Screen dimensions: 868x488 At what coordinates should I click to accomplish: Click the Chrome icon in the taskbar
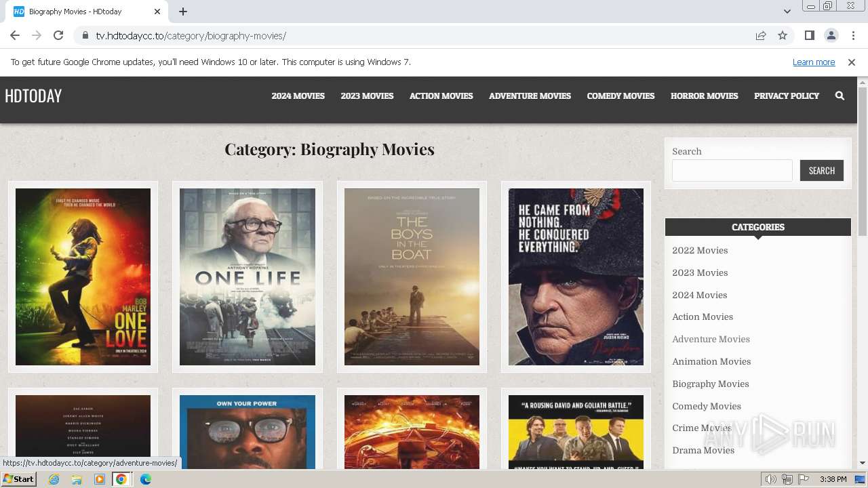pos(121,479)
